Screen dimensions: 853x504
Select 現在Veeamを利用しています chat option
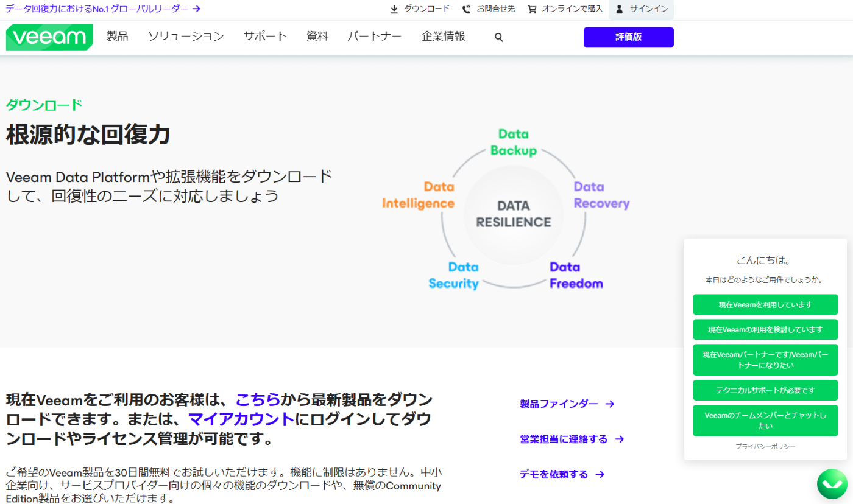(765, 304)
